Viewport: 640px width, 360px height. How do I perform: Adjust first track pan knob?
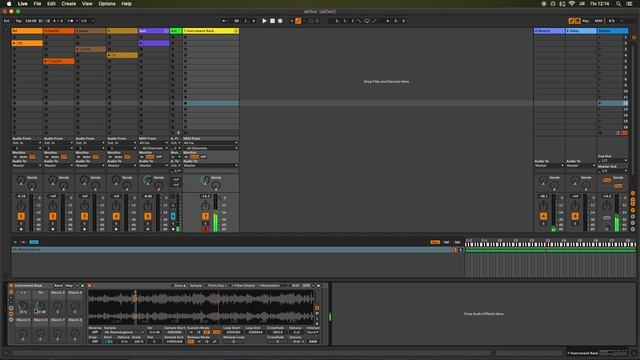pyautogui.click(x=21, y=206)
